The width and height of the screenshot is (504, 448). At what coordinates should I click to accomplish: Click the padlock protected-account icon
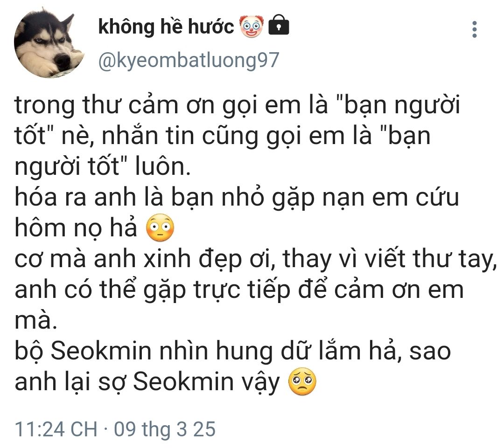pos(279,25)
